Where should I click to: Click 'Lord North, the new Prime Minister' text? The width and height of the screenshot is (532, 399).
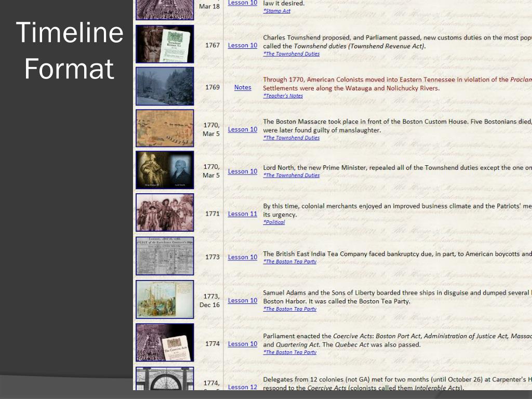coord(397,168)
